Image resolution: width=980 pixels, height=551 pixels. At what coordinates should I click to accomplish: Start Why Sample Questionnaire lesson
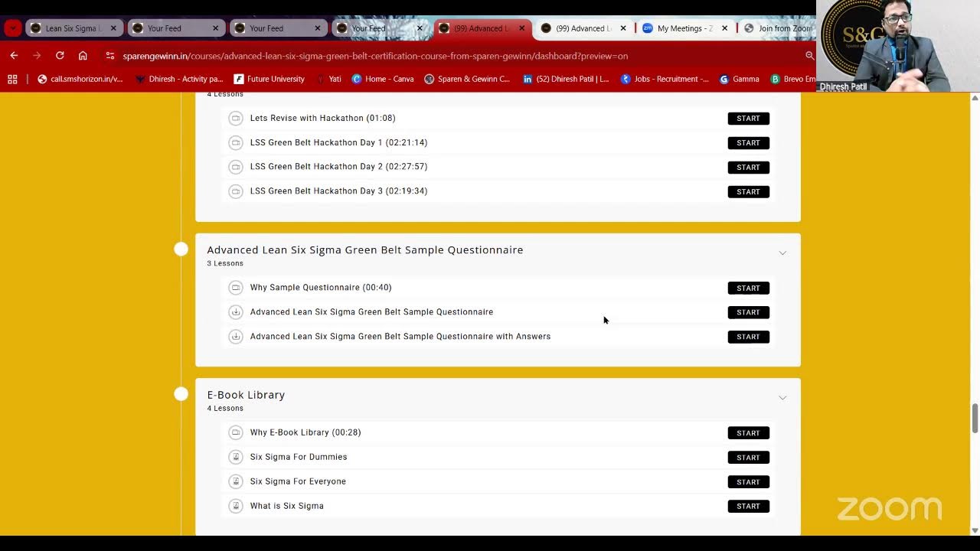tap(748, 288)
